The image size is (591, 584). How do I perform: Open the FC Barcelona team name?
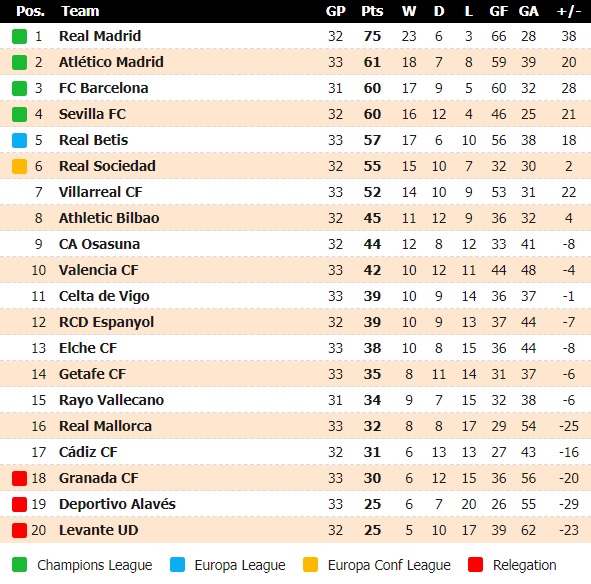tap(104, 88)
